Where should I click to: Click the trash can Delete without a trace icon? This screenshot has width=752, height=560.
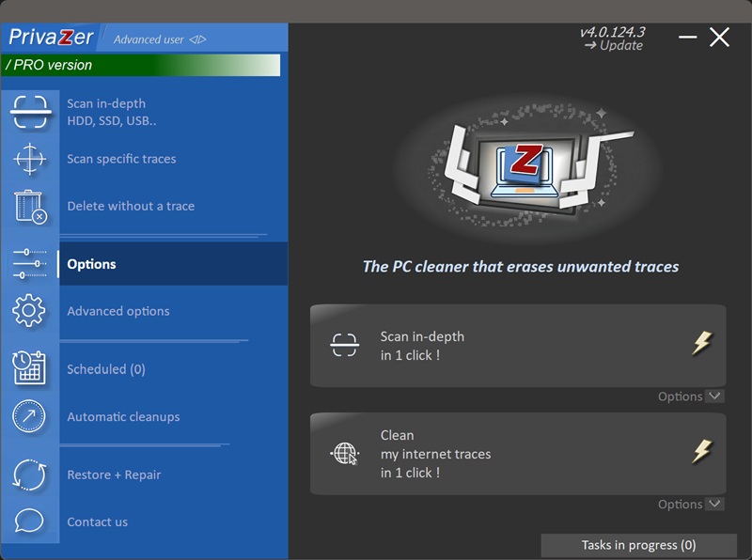[30, 206]
